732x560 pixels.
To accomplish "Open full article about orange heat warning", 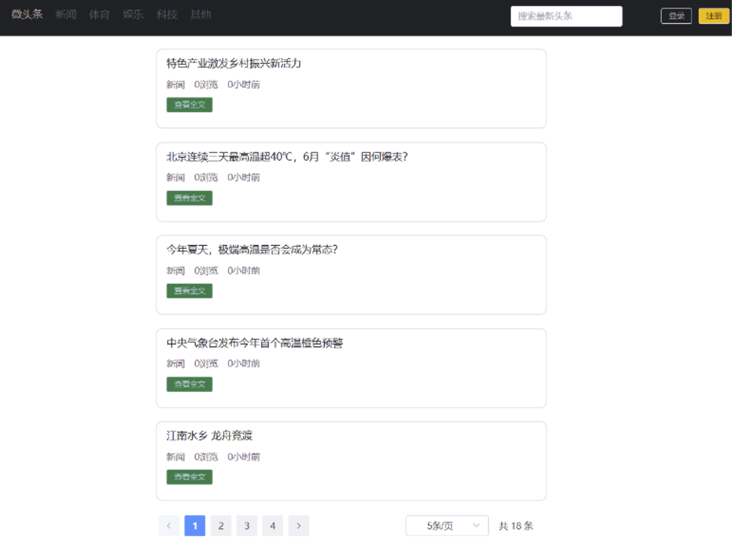I will (x=189, y=384).
